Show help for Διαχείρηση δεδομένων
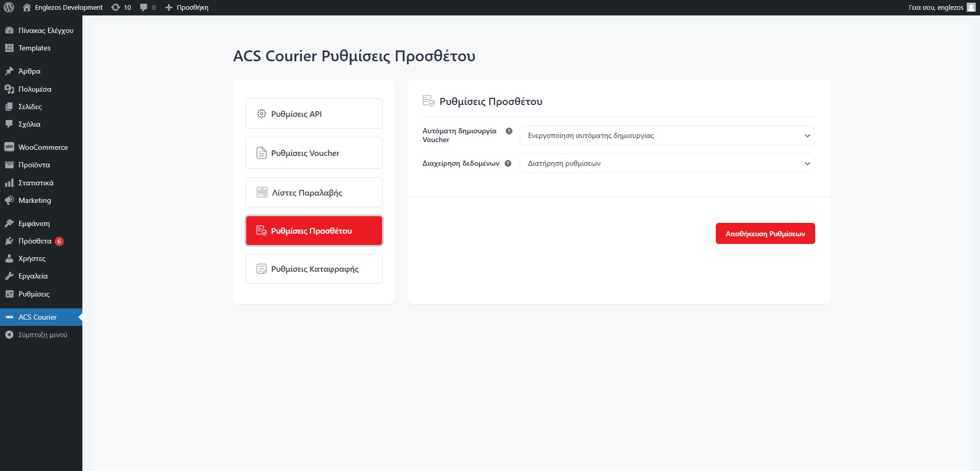This screenshot has height=471, width=980. pos(508,164)
